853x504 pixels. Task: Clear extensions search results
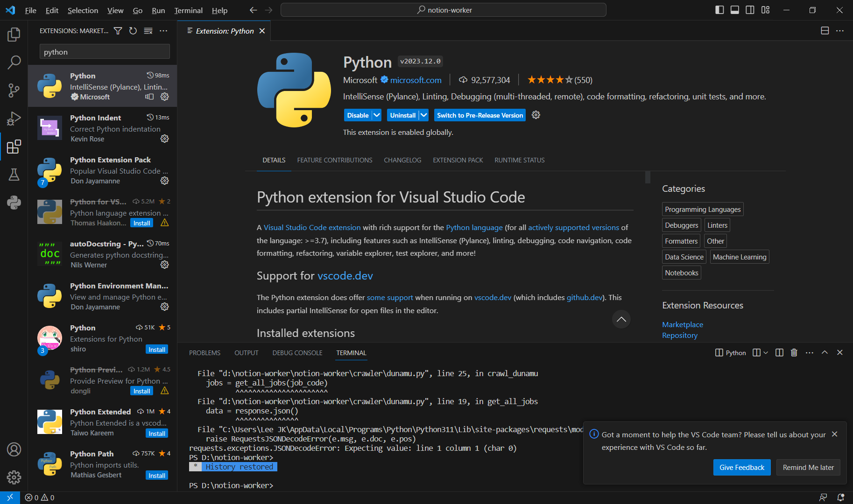(148, 31)
